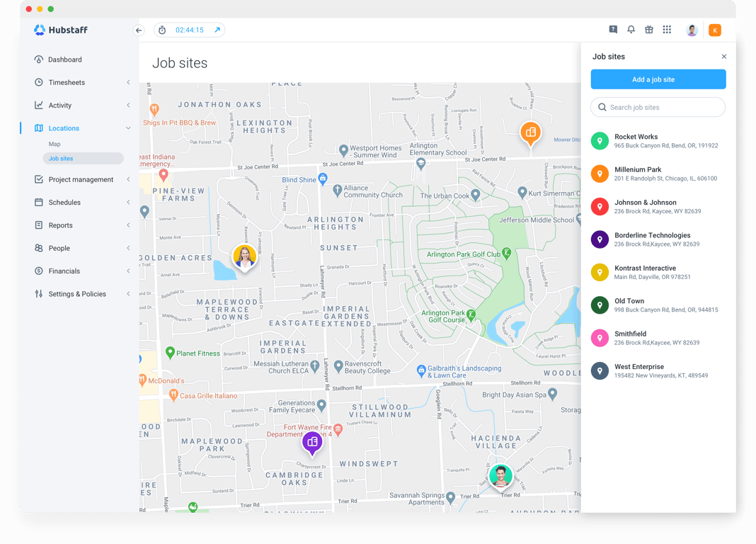Viewport: 756px width, 544px height.
Task: Click the purple job site map pin
Action: 312,442
